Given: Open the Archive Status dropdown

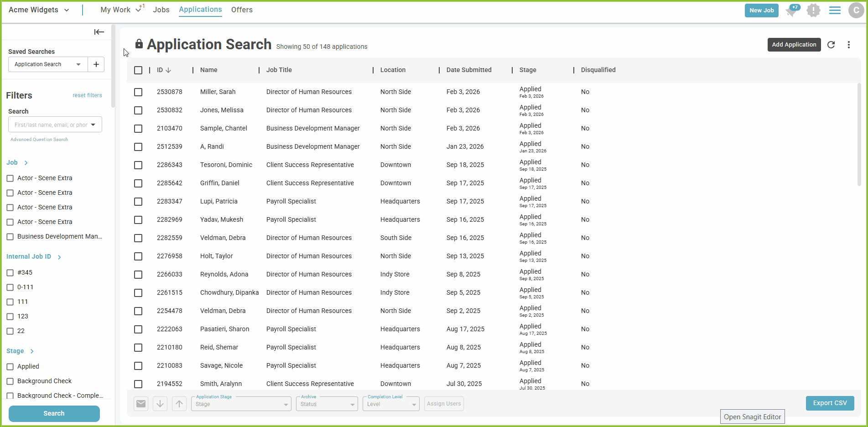Looking at the screenshot, I should click(327, 404).
